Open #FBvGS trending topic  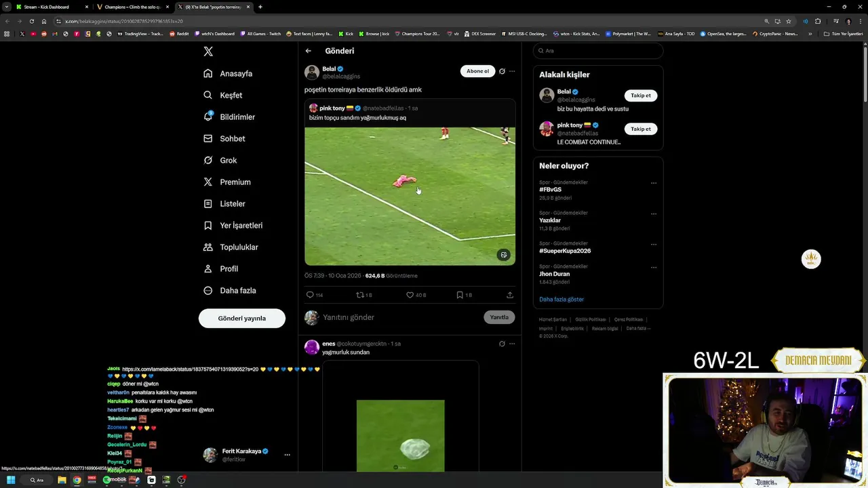point(551,190)
